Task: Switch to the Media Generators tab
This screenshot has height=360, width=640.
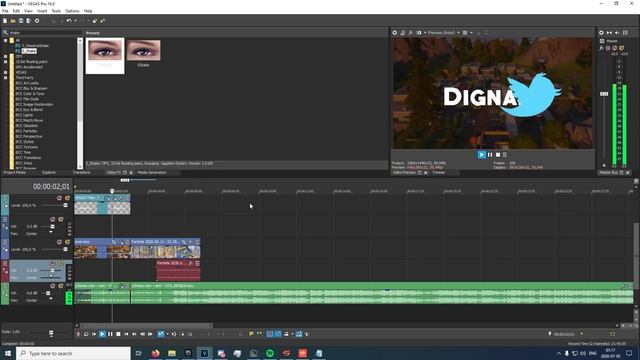Action: [x=152, y=173]
